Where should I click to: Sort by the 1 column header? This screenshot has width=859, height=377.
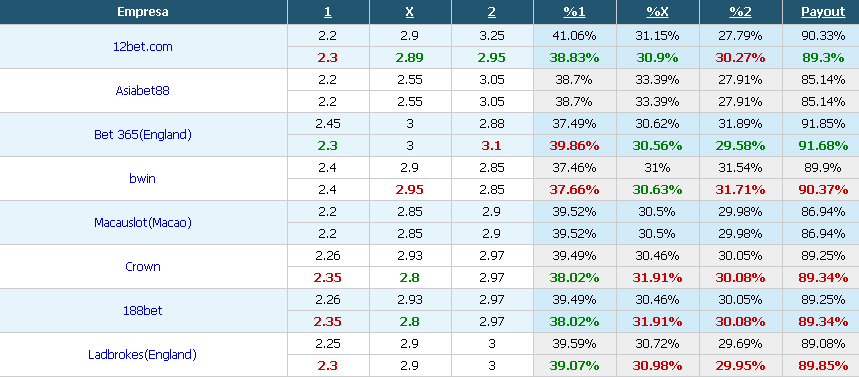click(x=328, y=12)
